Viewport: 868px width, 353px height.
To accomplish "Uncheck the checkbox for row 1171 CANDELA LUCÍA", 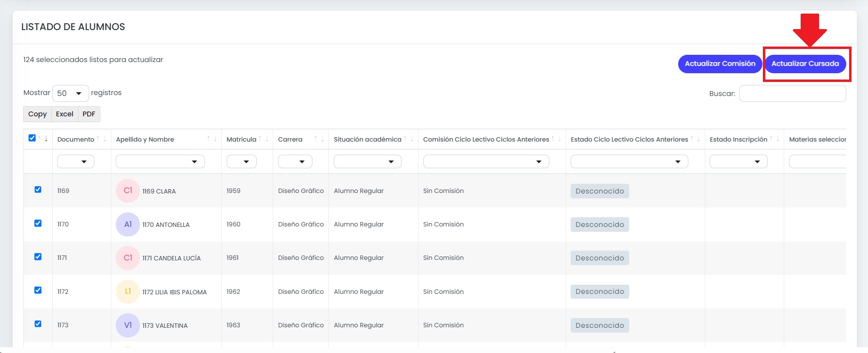I will point(38,257).
